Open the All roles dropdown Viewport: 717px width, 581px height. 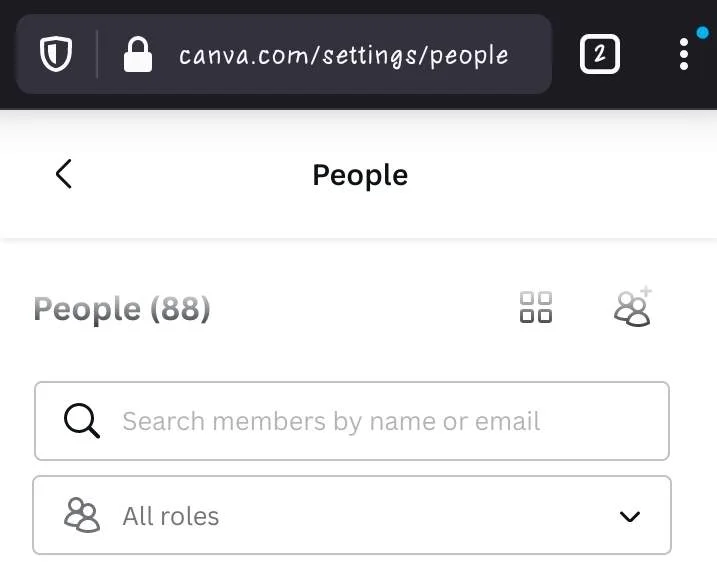pos(352,515)
